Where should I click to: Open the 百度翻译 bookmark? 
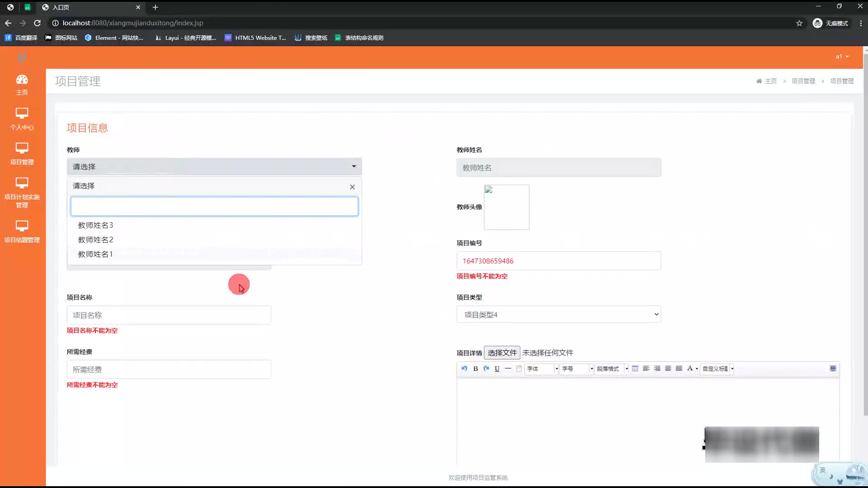coord(21,38)
